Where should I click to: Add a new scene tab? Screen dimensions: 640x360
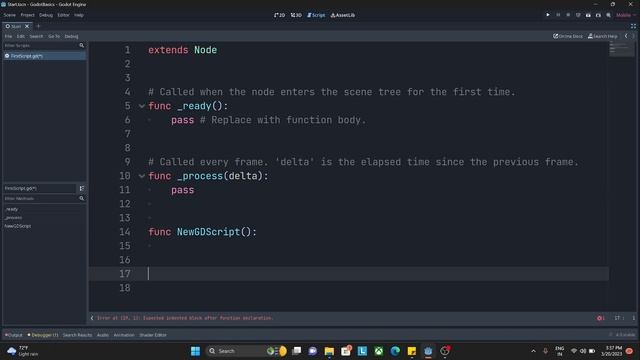coord(38,26)
